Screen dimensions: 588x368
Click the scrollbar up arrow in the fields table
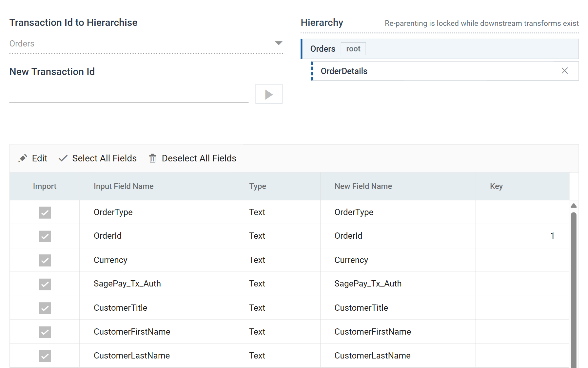[574, 206]
